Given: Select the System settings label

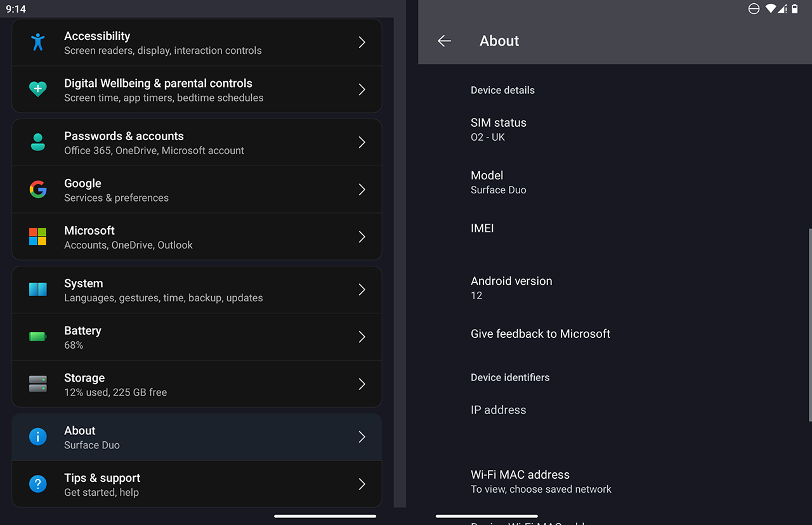Looking at the screenshot, I should (x=83, y=283).
